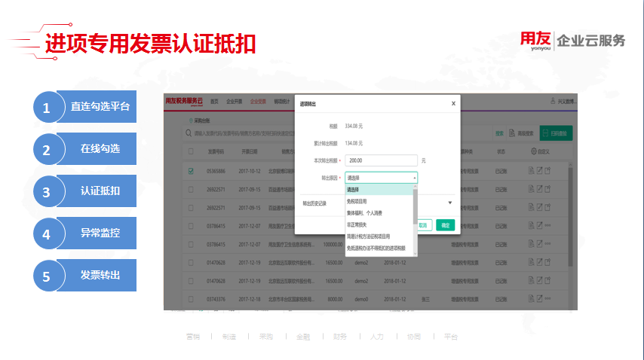Open the 销项统计 menu
Screen dimensions: 644x360
pos(282,102)
